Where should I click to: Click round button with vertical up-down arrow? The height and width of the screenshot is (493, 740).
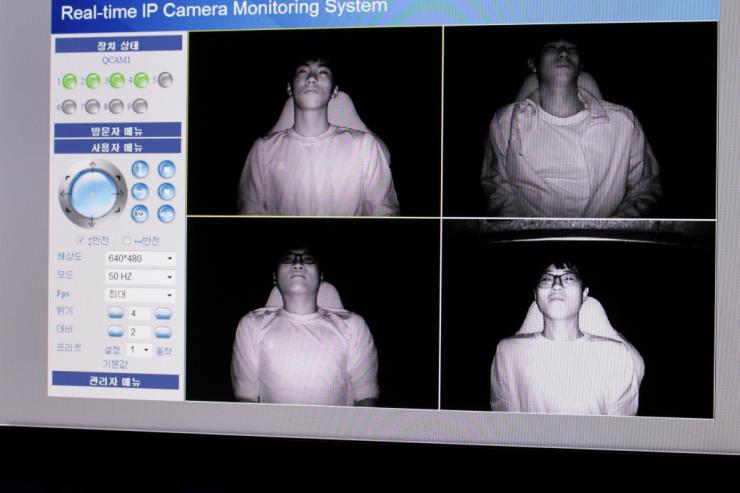pos(140,169)
